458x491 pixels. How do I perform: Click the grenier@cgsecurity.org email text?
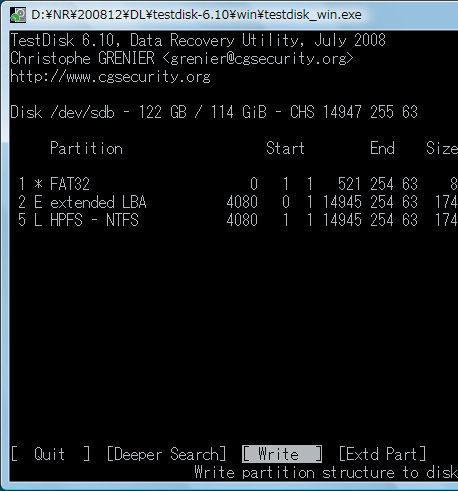[x=258, y=59]
